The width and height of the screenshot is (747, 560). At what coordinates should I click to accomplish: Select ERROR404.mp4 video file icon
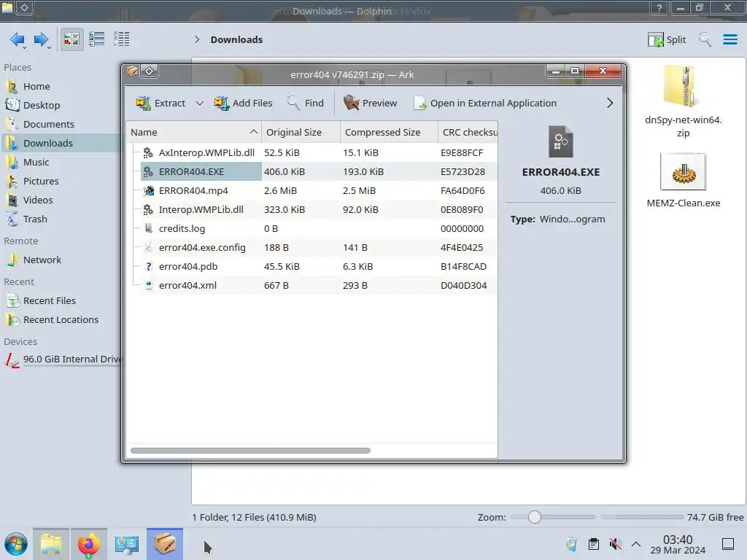click(x=149, y=190)
